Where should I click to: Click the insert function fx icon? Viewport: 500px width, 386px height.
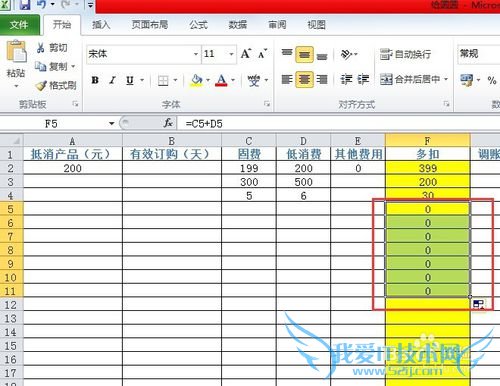(x=168, y=123)
